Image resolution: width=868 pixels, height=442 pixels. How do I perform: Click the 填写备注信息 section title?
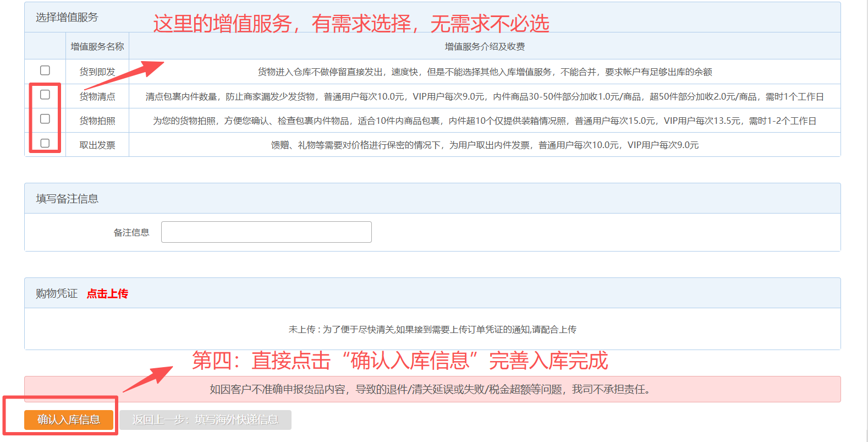[67, 199]
